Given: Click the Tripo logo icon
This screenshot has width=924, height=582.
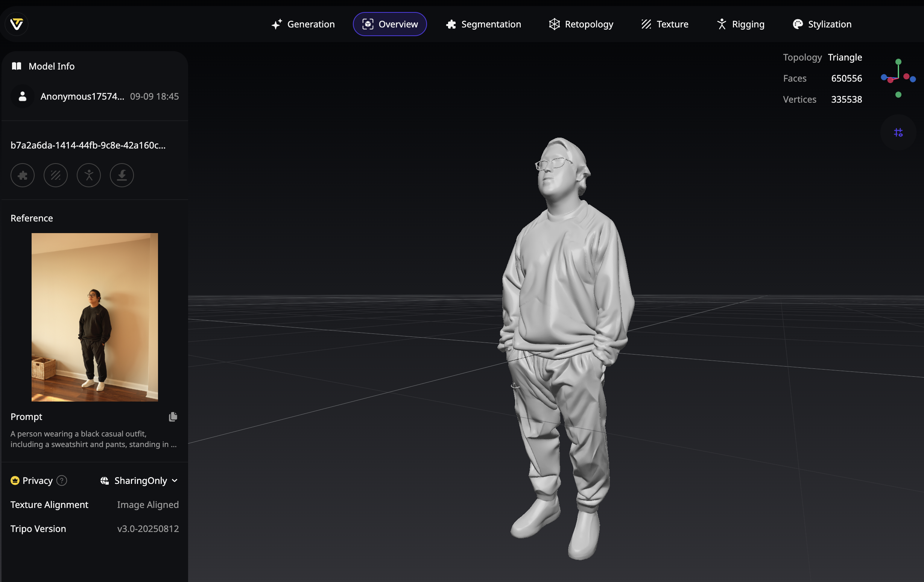Looking at the screenshot, I should click(17, 24).
